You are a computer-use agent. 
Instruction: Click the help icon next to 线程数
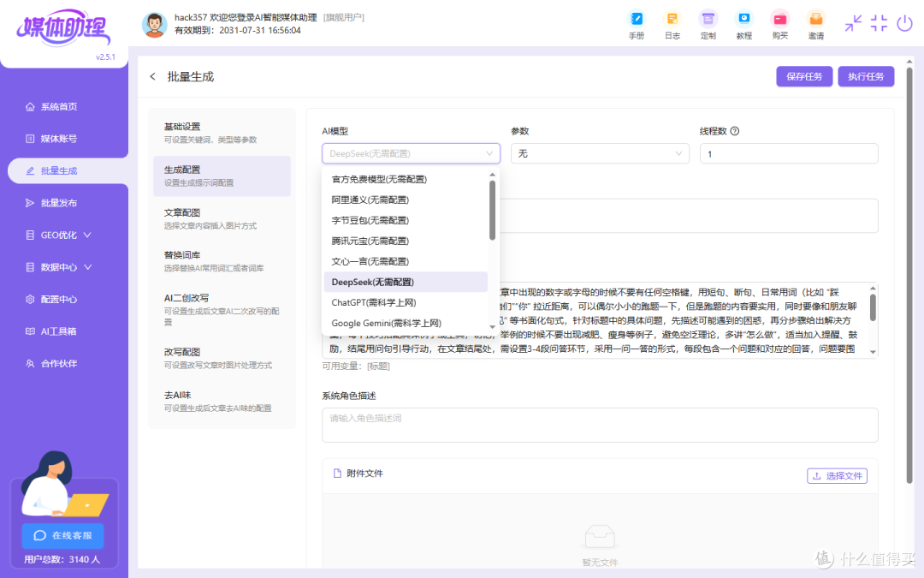tap(735, 131)
